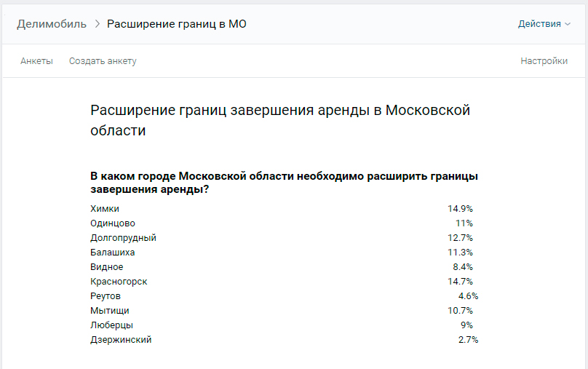Screen dimensions: 588x369
Task: Click the Реутов 4.6% percentage value
Action: 468,296
